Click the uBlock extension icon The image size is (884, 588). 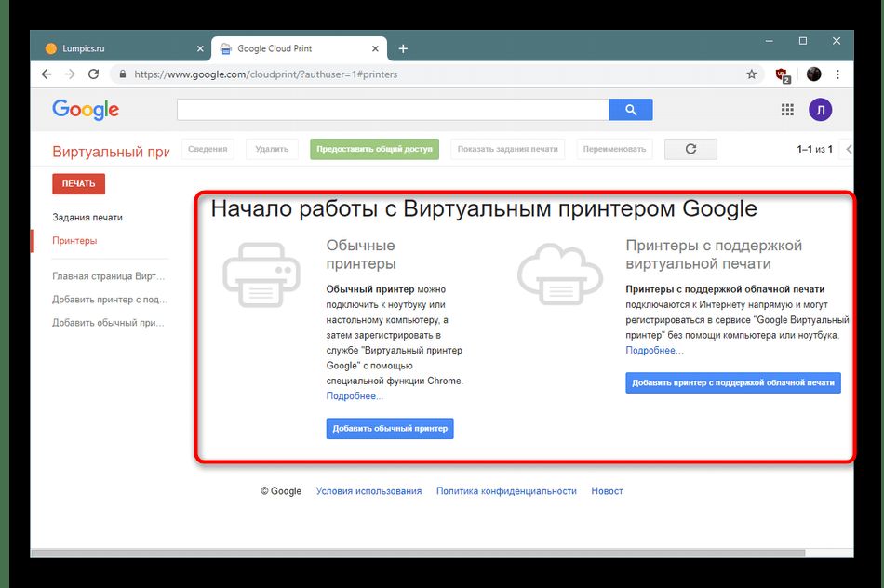(783, 74)
